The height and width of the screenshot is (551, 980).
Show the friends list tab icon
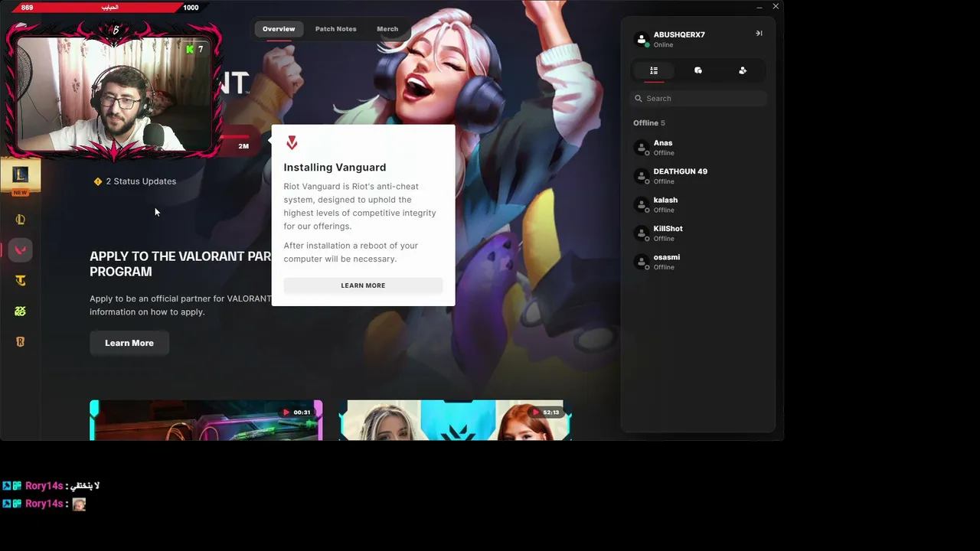click(x=654, y=70)
